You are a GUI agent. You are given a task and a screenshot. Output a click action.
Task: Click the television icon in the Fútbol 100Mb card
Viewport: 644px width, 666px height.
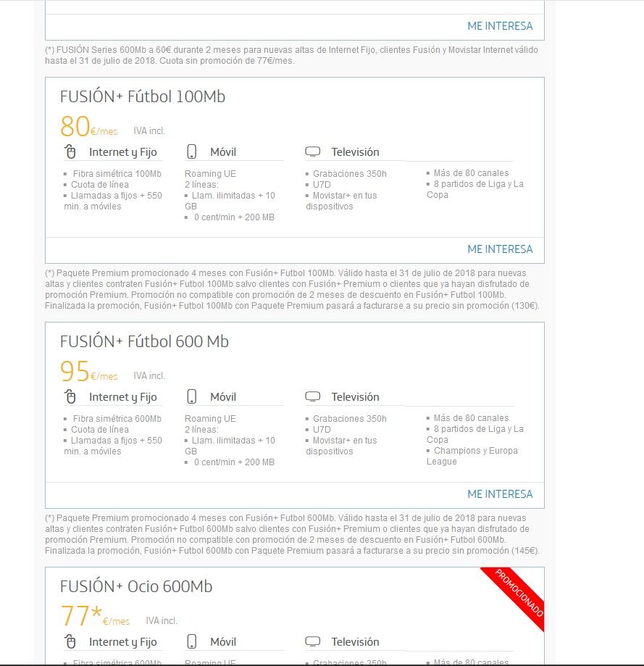[313, 152]
